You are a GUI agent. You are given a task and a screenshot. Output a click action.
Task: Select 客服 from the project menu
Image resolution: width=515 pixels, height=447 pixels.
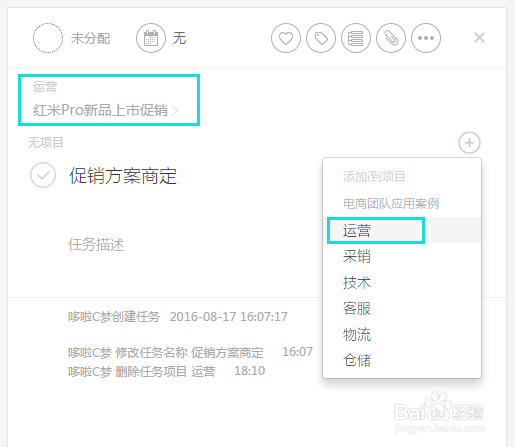pyautogui.click(x=403, y=308)
